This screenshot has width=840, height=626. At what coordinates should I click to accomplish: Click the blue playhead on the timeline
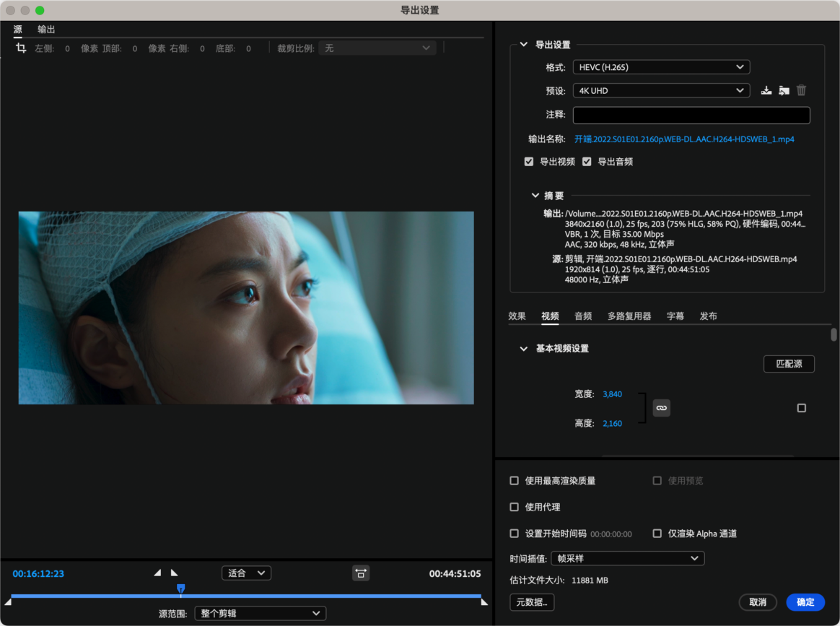point(181,589)
